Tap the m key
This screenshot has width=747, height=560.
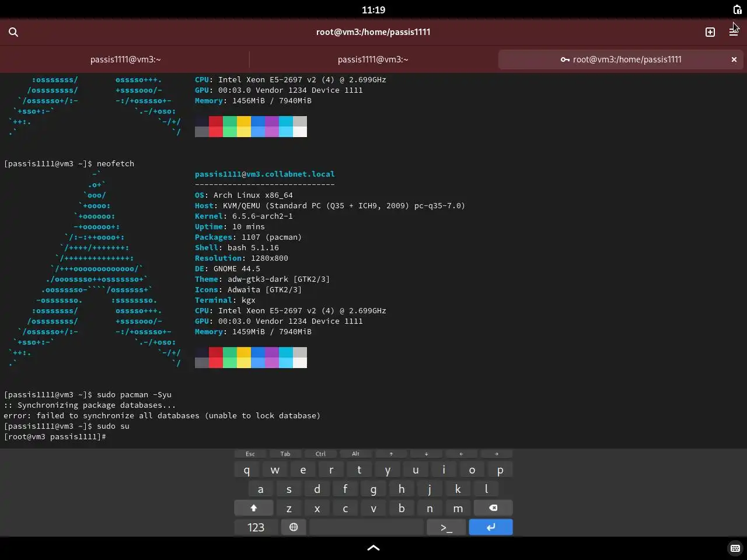(x=458, y=508)
